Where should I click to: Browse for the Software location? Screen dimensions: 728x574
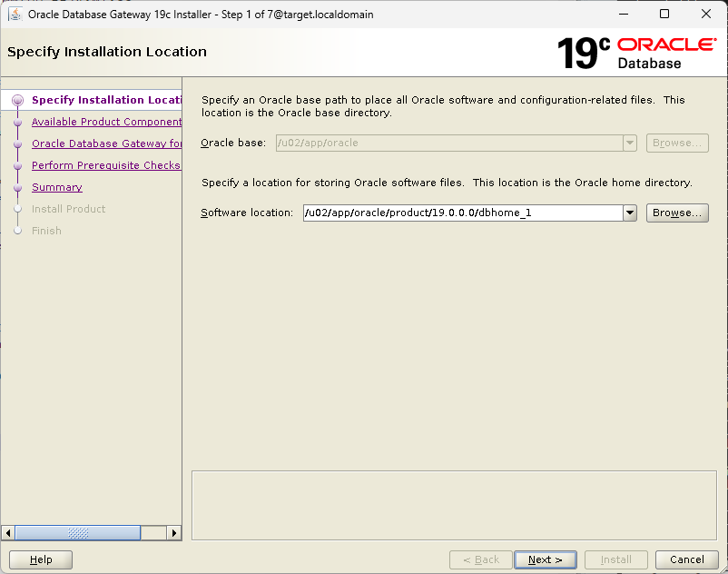(677, 213)
